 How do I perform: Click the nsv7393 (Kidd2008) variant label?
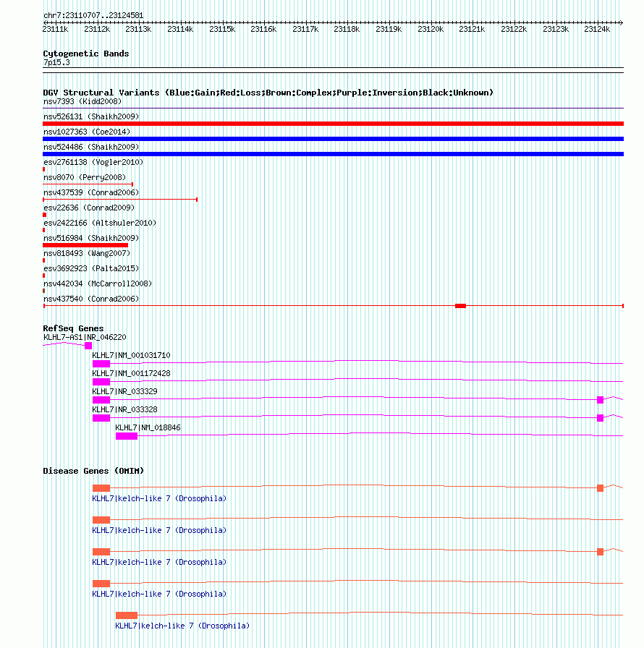click(82, 102)
